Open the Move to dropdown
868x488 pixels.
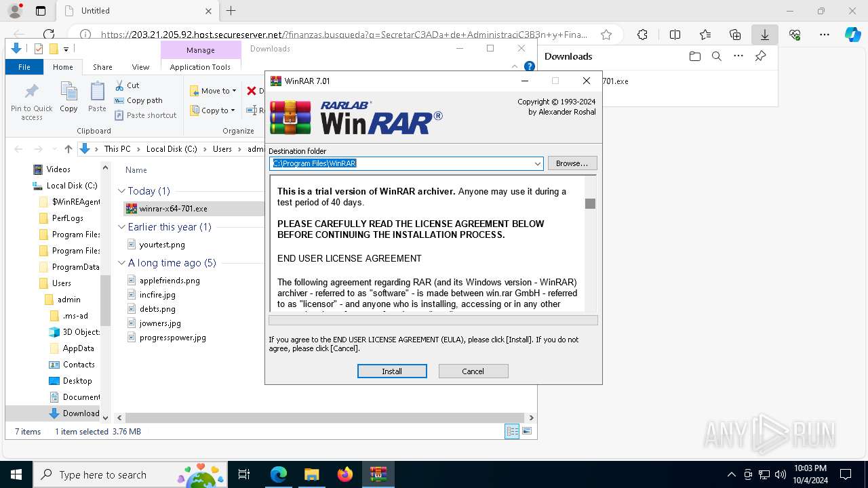(213, 91)
